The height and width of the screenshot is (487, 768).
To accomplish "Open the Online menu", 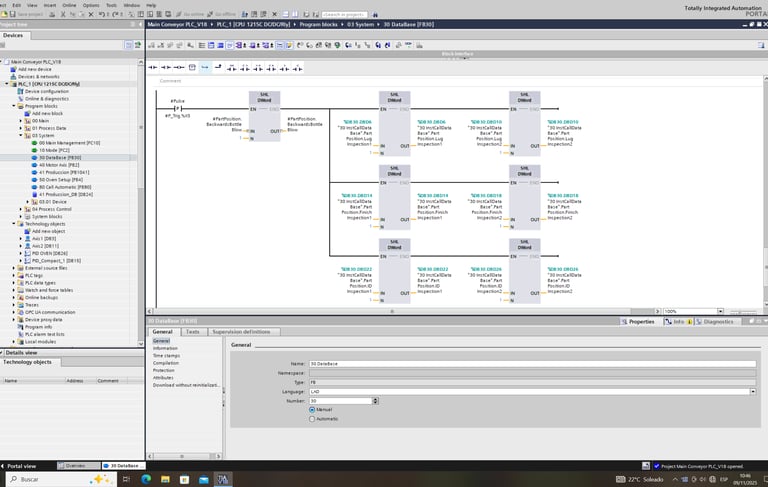I will coord(69,5).
